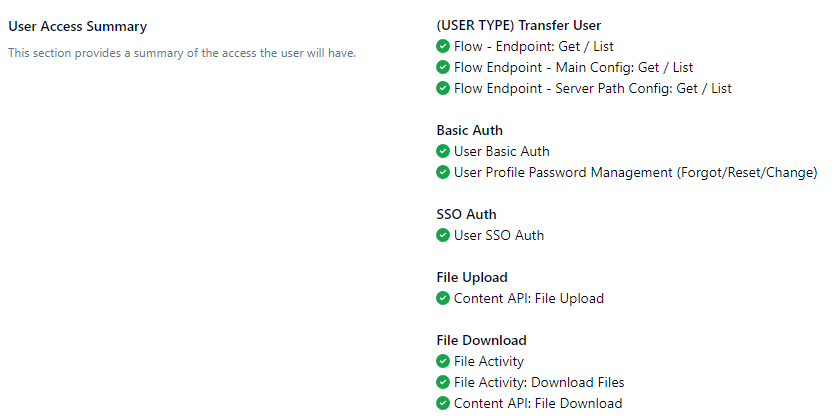Select the File Upload section heading
Viewport: 838px width, 416px height.
(x=472, y=278)
